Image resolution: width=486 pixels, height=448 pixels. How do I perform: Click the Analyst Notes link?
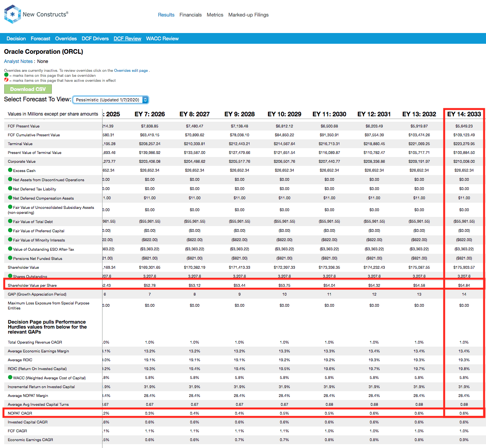(x=18, y=61)
